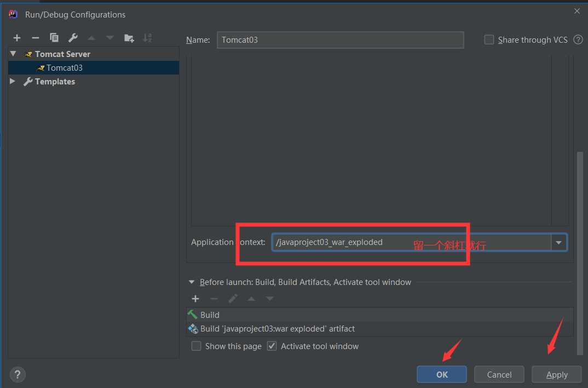588x388 pixels.
Task: Untick Activate tool window
Action: (x=272, y=346)
